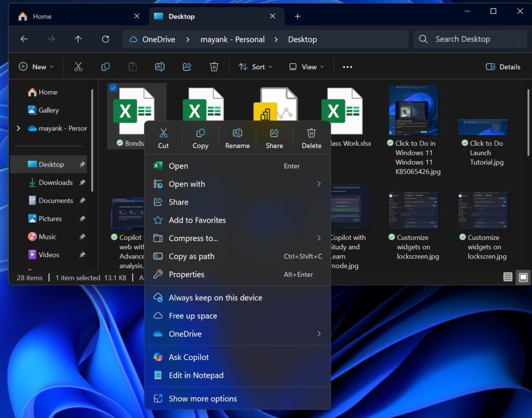Click the refresh icon in the navigation bar
Image resolution: width=532 pixels, height=418 pixels.
tap(105, 39)
